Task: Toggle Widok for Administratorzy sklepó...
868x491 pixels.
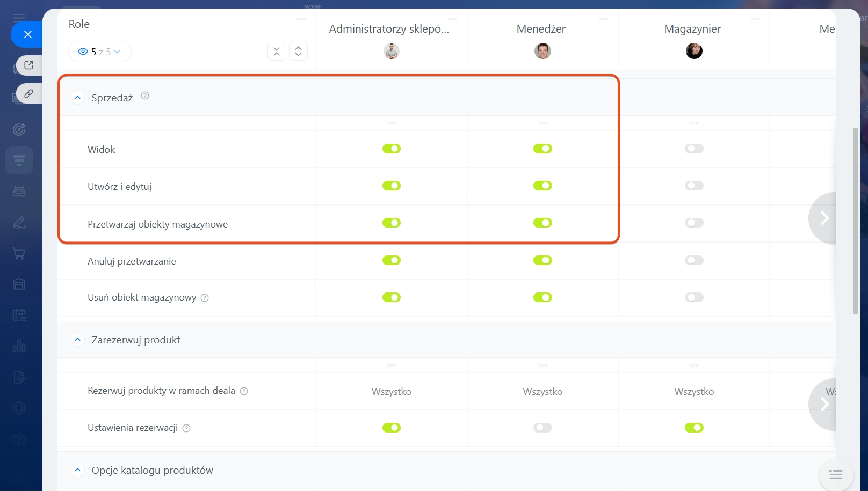Action: point(392,149)
